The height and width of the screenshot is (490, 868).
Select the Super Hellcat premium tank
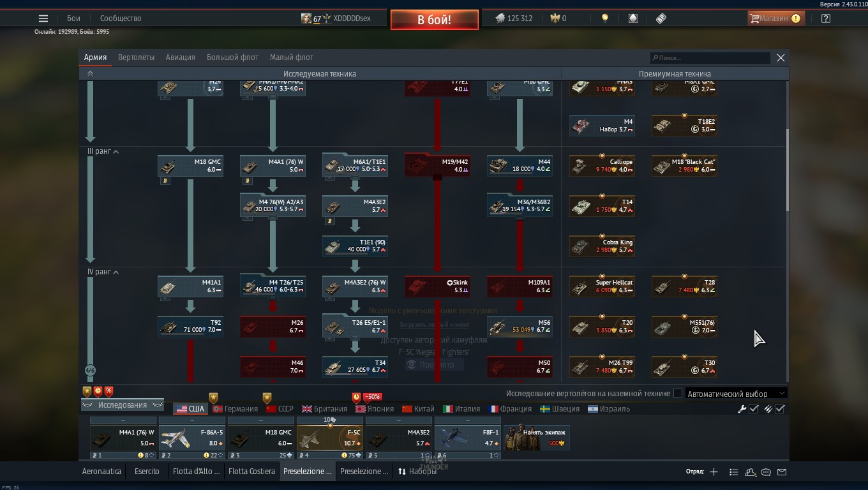point(602,286)
